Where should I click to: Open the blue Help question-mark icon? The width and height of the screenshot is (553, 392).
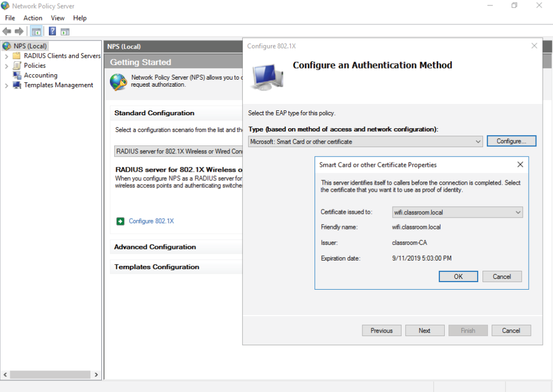coord(52,31)
